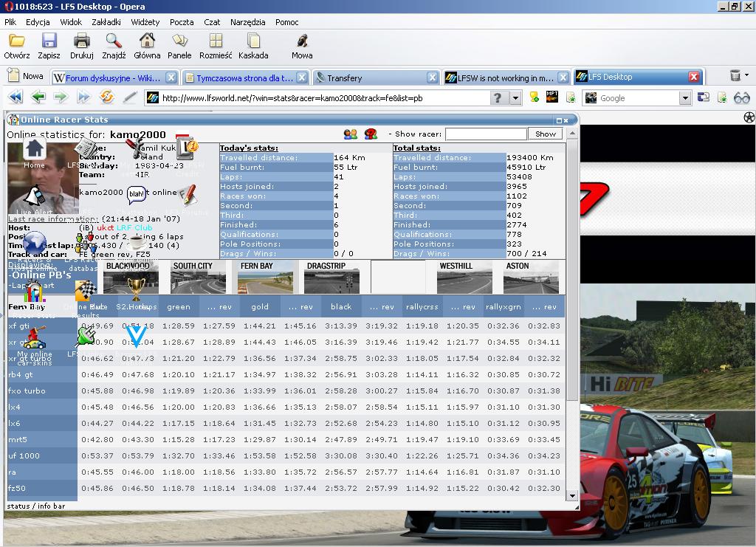Click the coffee cup desktop icon
Image resolution: width=756 pixels, height=547 pixels.
click(137, 241)
